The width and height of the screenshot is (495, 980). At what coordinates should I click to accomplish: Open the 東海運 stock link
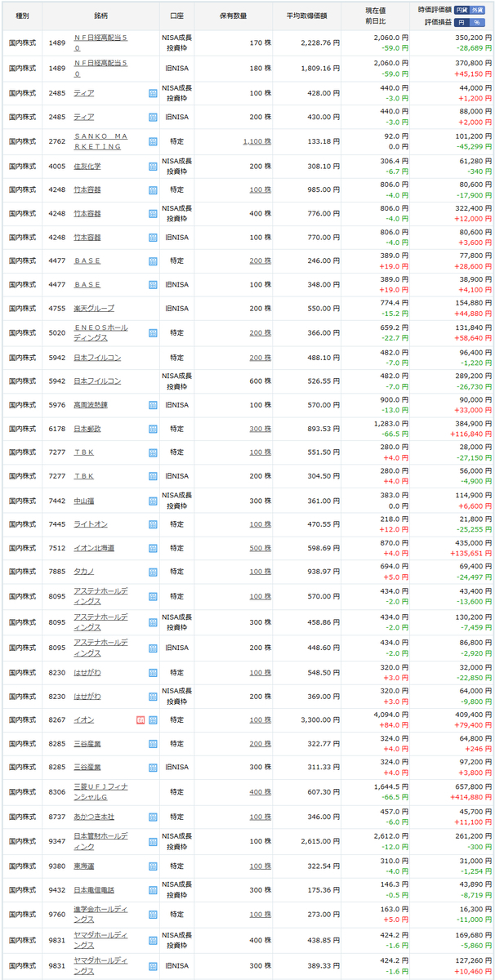point(84,866)
